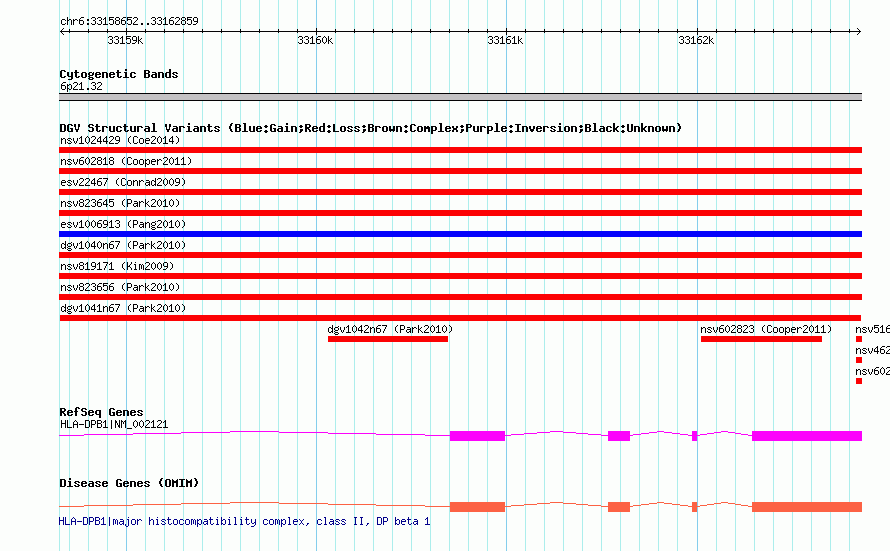The image size is (890, 551).
Task: Click the dgv1040n67 (Park2010) label
Action: point(123,245)
